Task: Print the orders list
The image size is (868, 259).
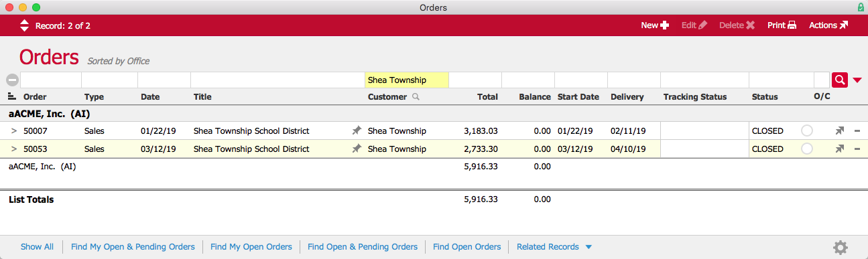Action: 782,25
